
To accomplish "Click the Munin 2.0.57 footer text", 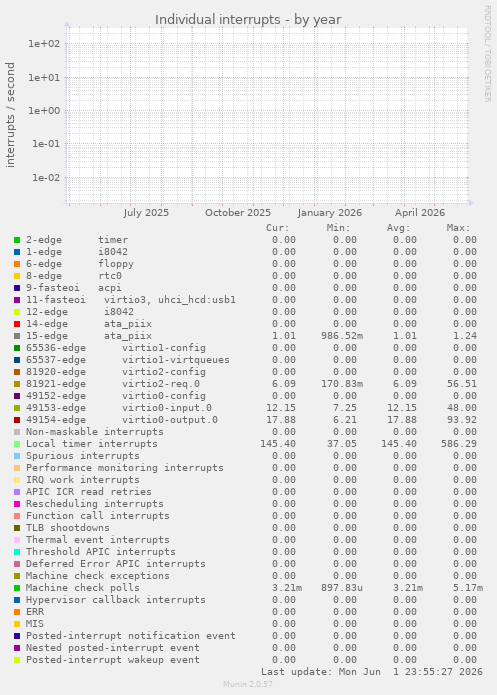I will pyautogui.click(x=248, y=684).
